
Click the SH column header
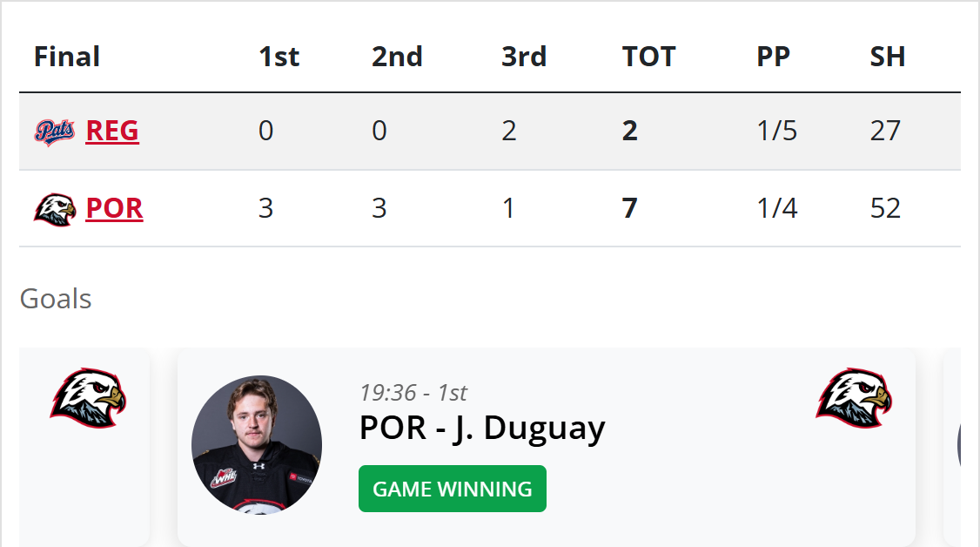click(x=887, y=57)
